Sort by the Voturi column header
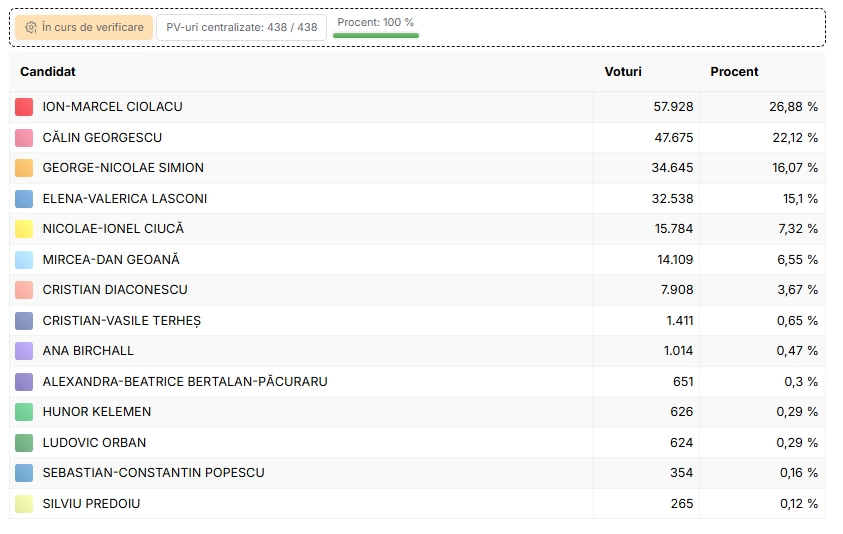 coord(623,72)
